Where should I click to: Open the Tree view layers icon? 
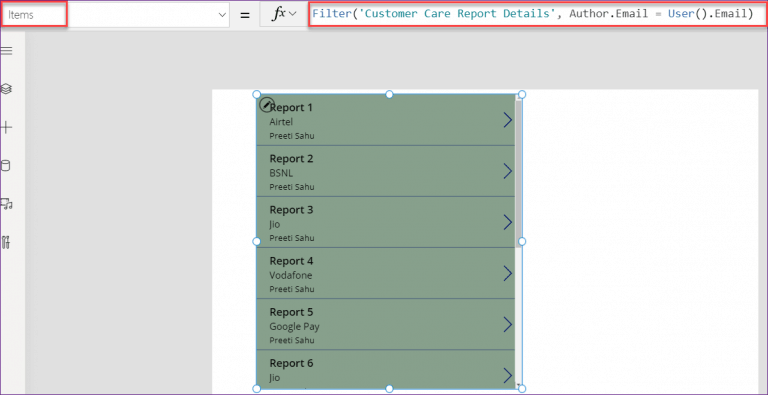click(6, 89)
